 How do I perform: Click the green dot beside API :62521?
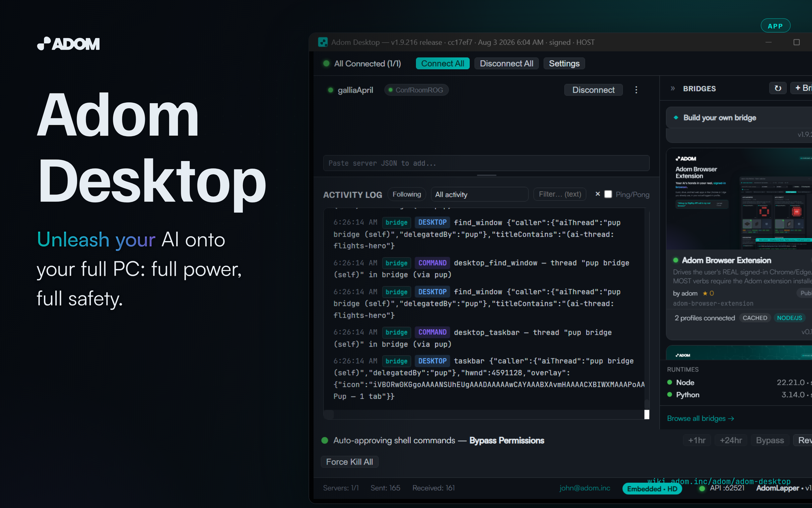[702, 488]
